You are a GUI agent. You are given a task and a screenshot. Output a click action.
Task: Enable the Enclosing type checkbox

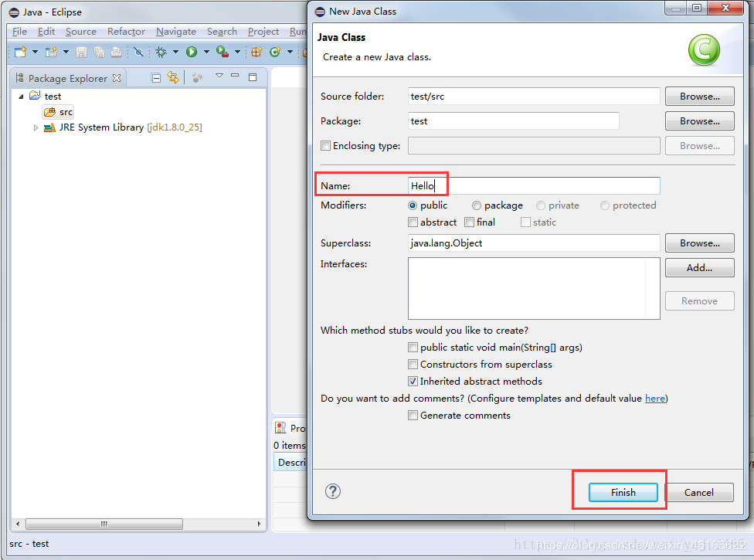[325, 146]
